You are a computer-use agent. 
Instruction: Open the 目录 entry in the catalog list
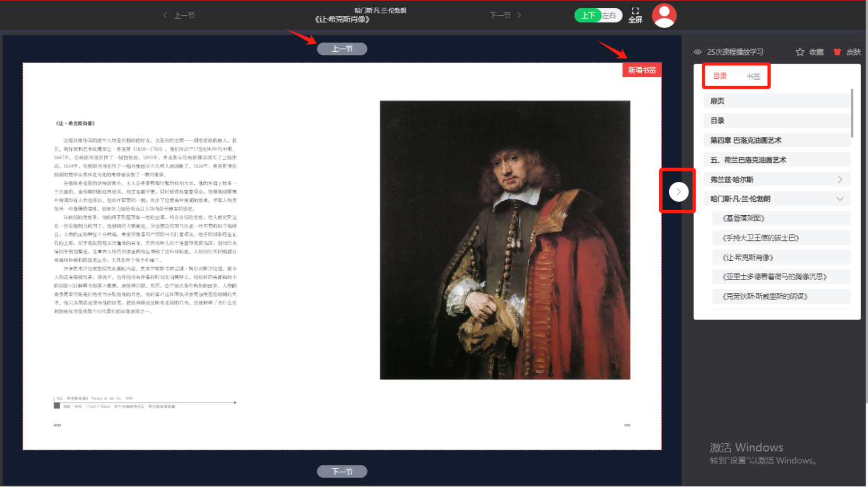pyautogui.click(x=777, y=121)
